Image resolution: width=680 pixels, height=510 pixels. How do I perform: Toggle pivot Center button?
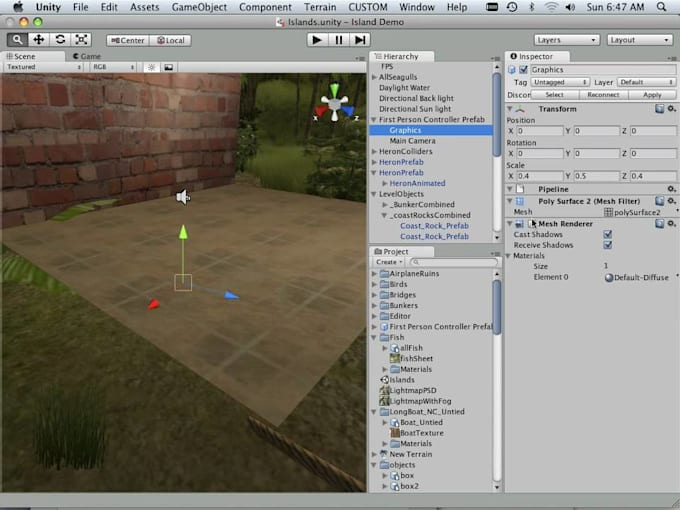128,40
